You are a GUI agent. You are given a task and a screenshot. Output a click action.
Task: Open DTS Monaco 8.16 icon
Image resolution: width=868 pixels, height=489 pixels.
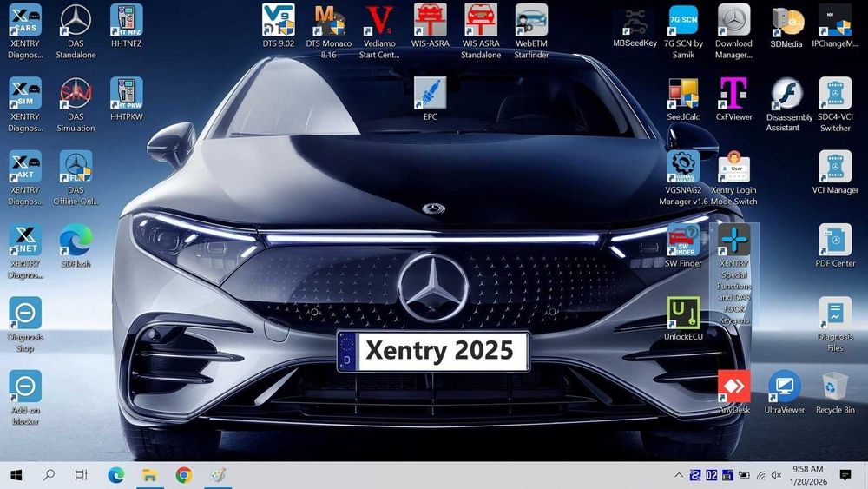pos(329,20)
